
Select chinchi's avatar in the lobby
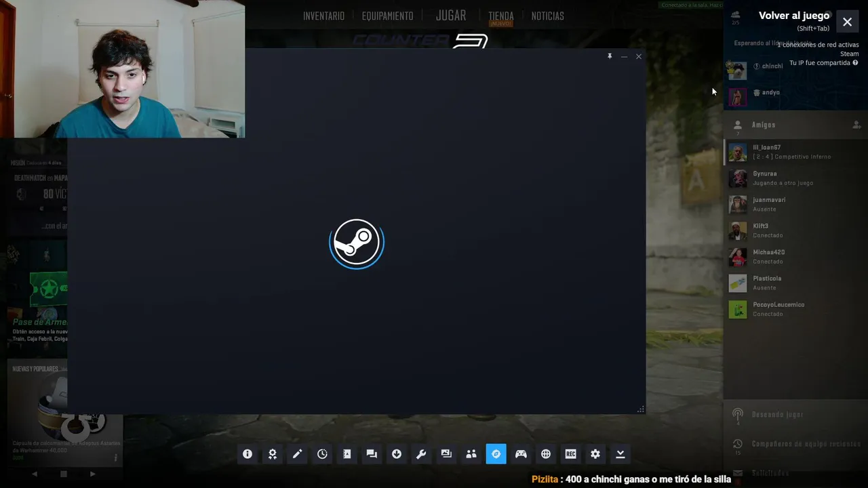click(x=737, y=70)
